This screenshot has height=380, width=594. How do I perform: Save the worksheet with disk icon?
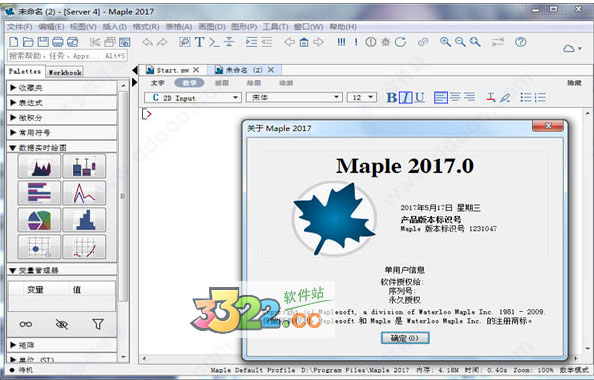point(43,42)
